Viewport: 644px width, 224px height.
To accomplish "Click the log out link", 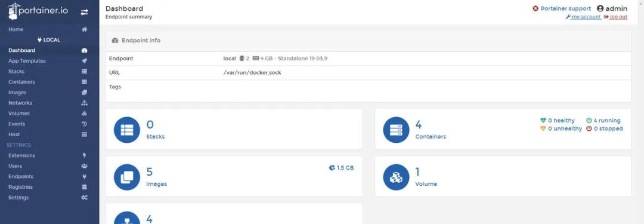I will pos(615,17).
